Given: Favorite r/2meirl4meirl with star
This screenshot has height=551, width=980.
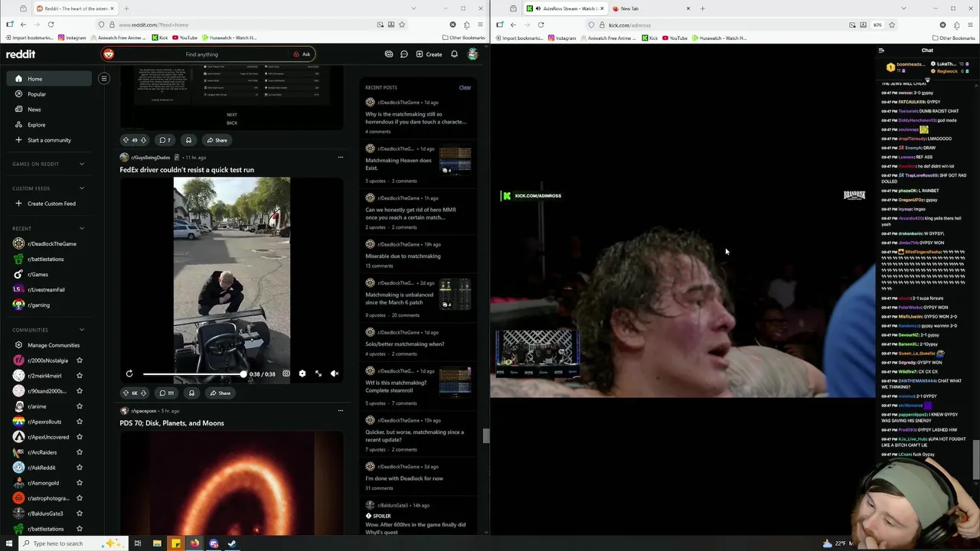Looking at the screenshot, I should pyautogui.click(x=80, y=376).
